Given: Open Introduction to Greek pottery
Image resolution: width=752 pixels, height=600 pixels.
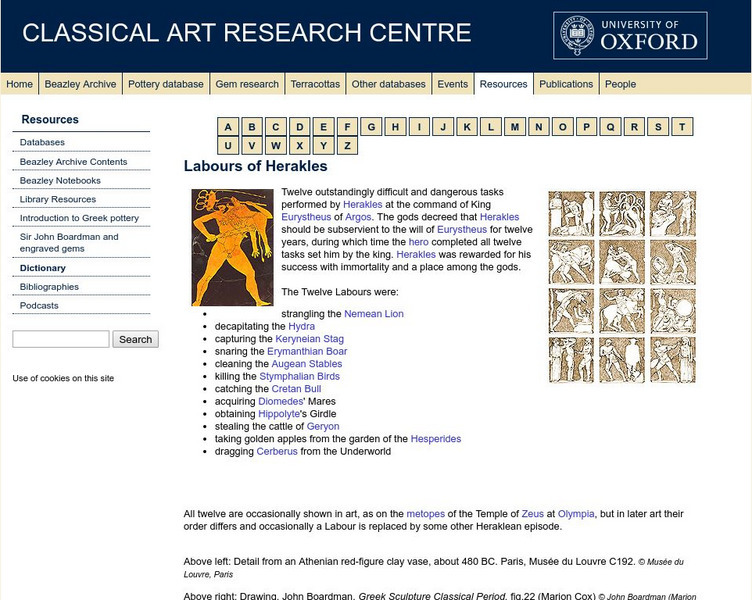Looking at the screenshot, I should 79,218.
